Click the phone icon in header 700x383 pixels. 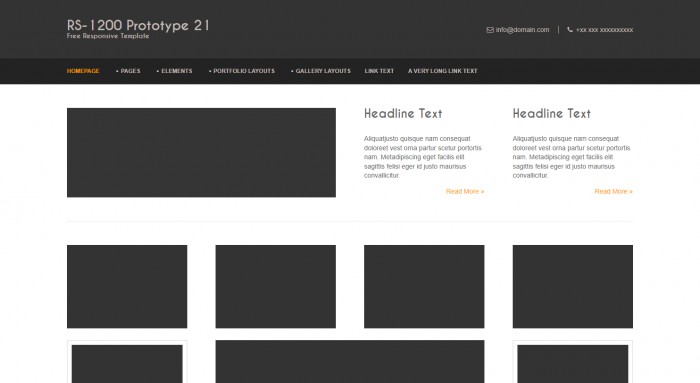tap(570, 29)
